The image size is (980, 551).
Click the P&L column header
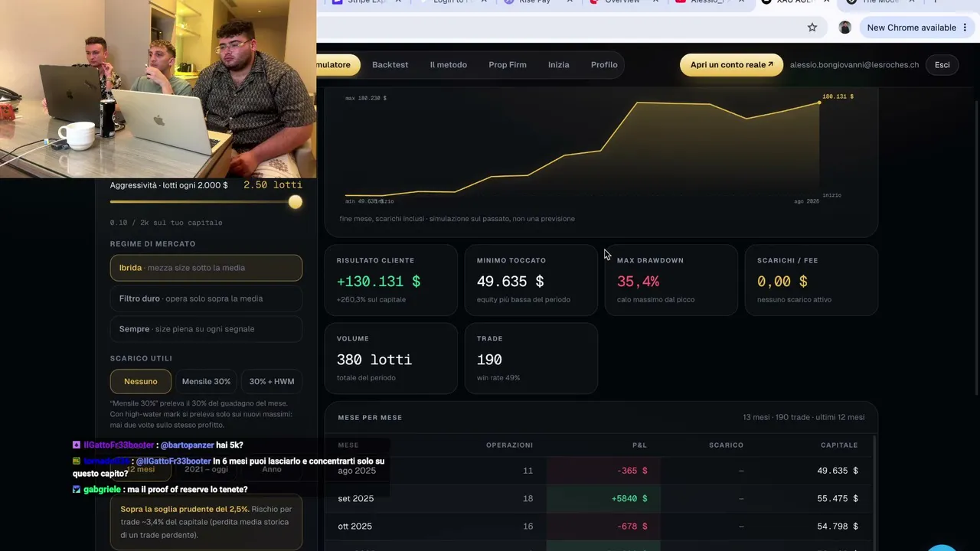(x=639, y=445)
